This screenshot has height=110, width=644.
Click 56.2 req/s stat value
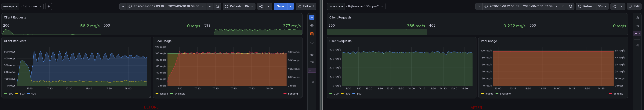pos(90,26)
